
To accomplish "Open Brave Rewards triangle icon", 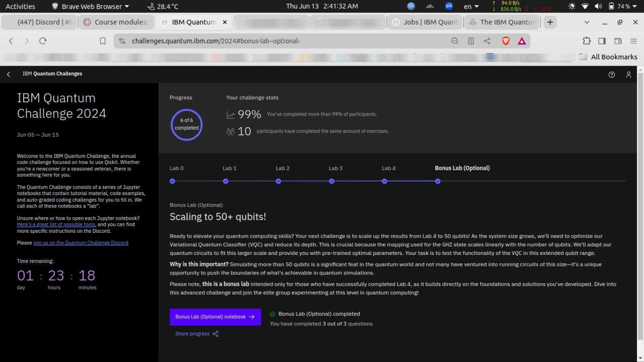I will (522, 41).
